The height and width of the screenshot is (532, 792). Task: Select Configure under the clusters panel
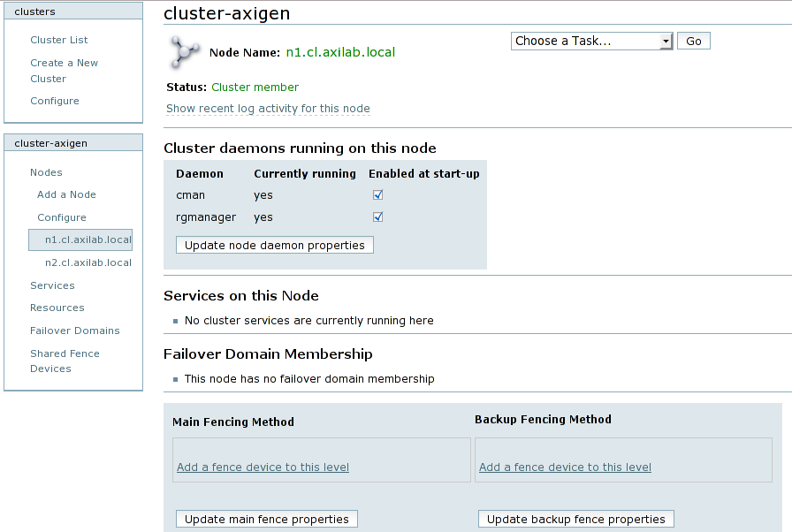click(x=55, y=101)
